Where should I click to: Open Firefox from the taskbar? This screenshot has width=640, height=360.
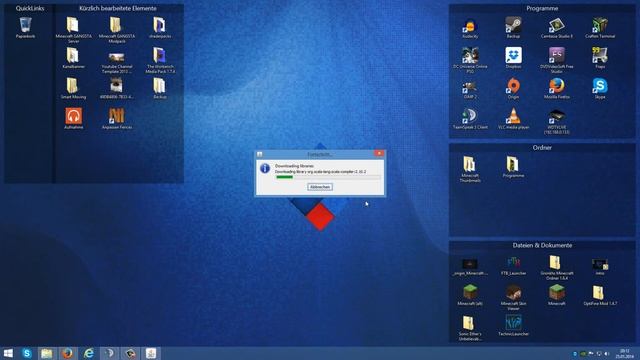68,353
